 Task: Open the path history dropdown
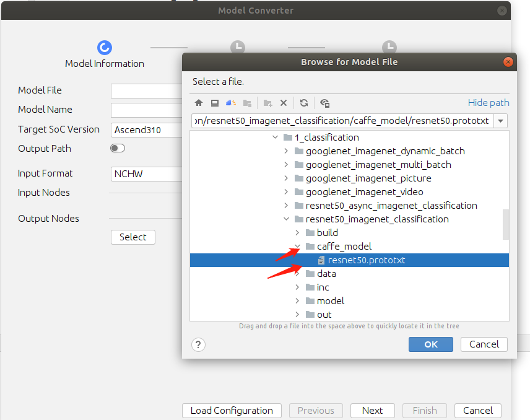pos(501,121)
